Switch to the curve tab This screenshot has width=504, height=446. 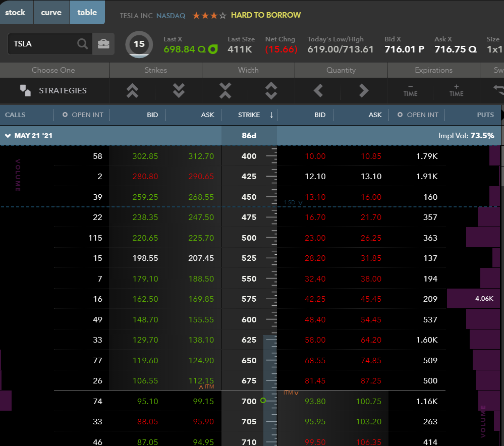[x=51, y=12]
